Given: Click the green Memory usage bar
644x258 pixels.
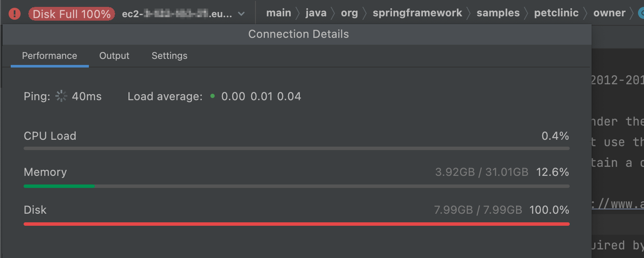Looking at the screenshot, I should 59,186.
